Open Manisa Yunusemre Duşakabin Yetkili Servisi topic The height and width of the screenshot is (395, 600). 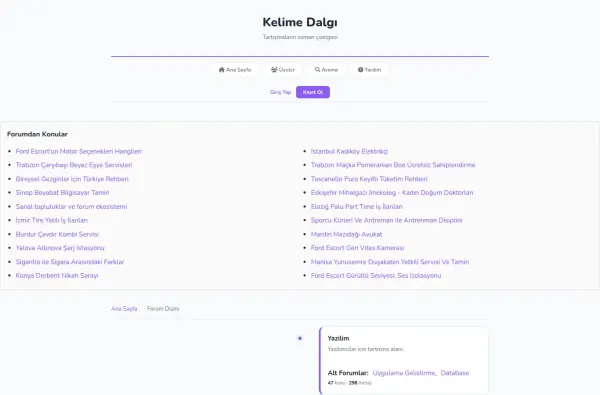[390, 262]
